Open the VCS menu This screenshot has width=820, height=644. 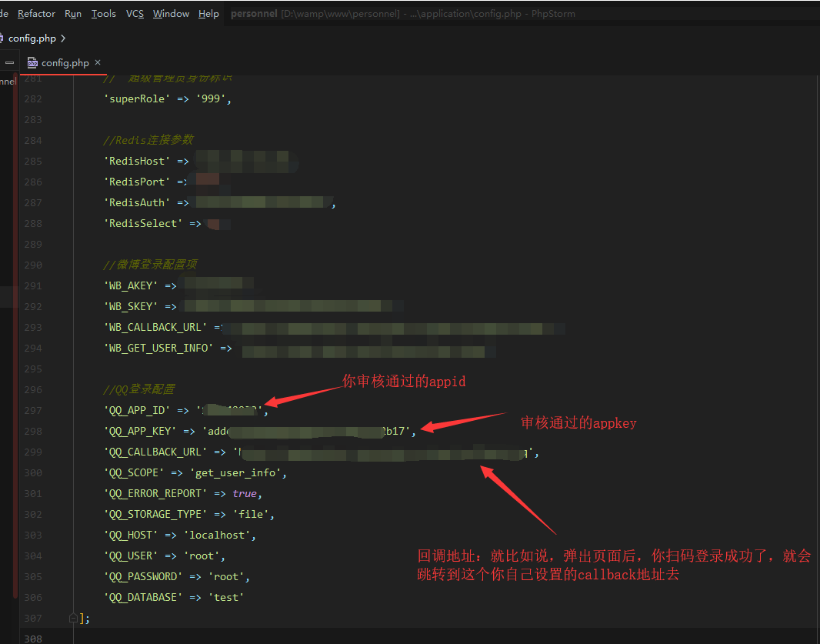[x=135, y=13]
